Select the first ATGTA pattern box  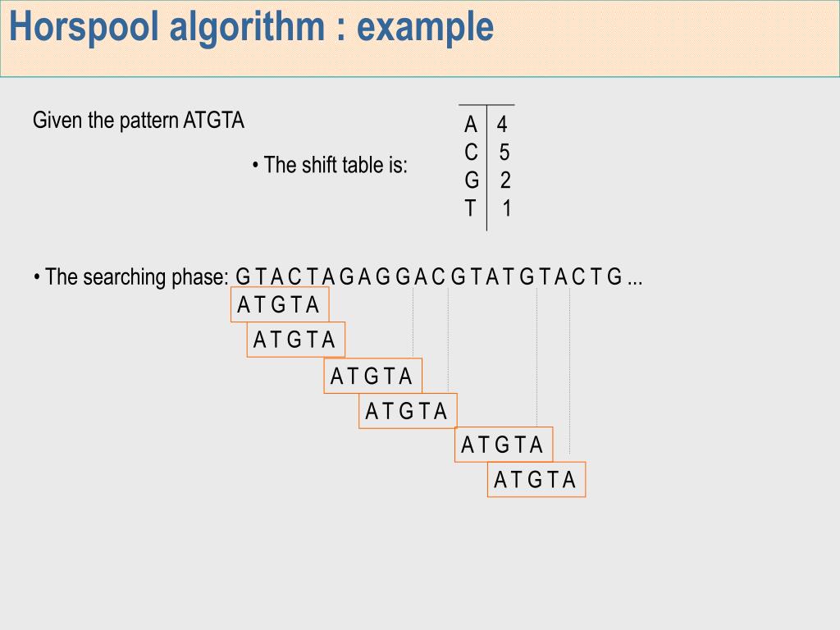point(280,304)
